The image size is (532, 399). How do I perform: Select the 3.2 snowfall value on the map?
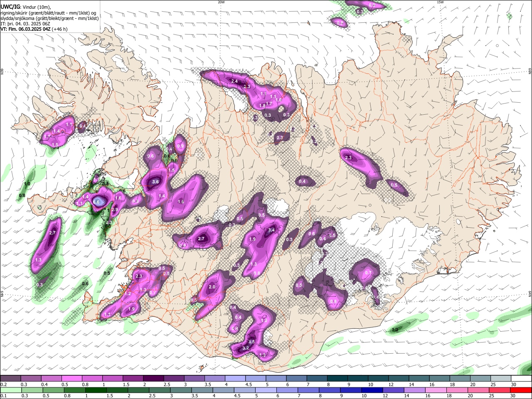(246, 348)
